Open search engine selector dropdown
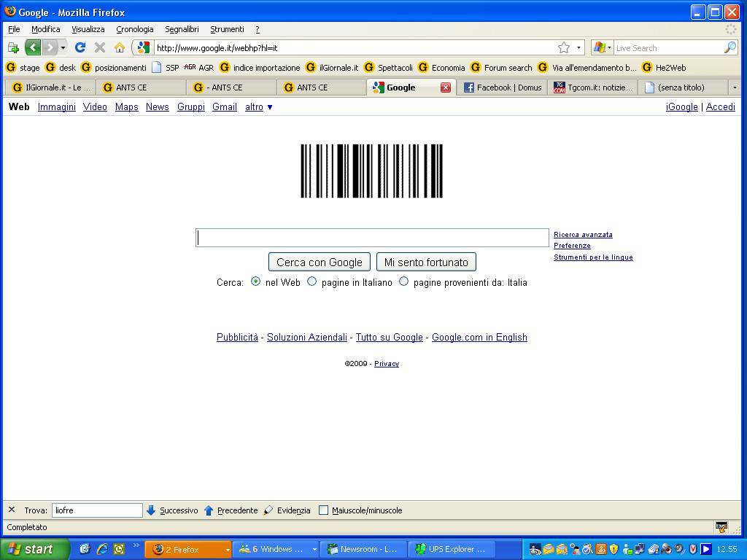Viewport: 747px width, 560px height. (x=602, y=47)
